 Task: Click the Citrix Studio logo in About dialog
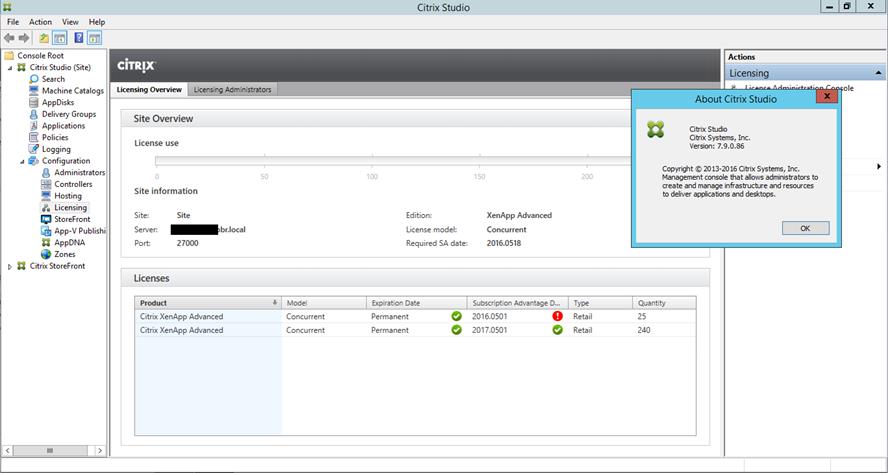655,129
